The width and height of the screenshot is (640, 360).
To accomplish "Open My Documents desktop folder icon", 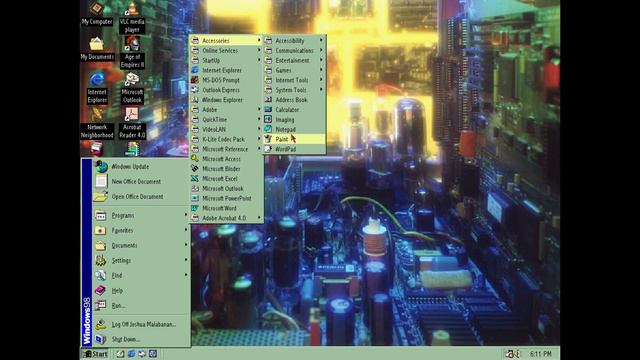I will (97, 49).
